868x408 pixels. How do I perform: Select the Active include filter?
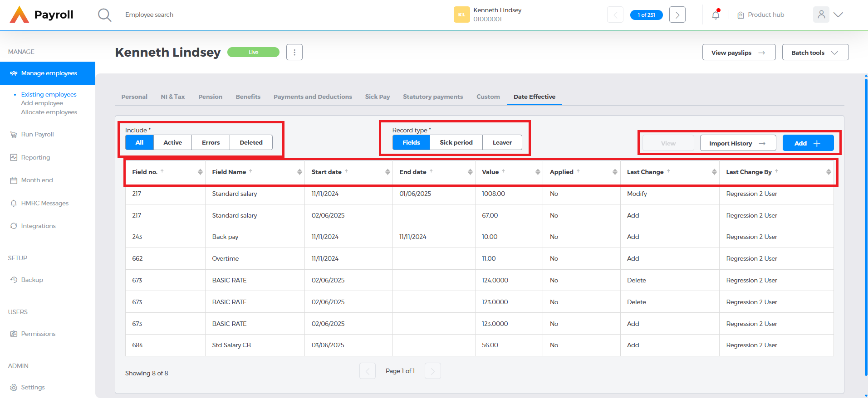click(x=172, y=142)
